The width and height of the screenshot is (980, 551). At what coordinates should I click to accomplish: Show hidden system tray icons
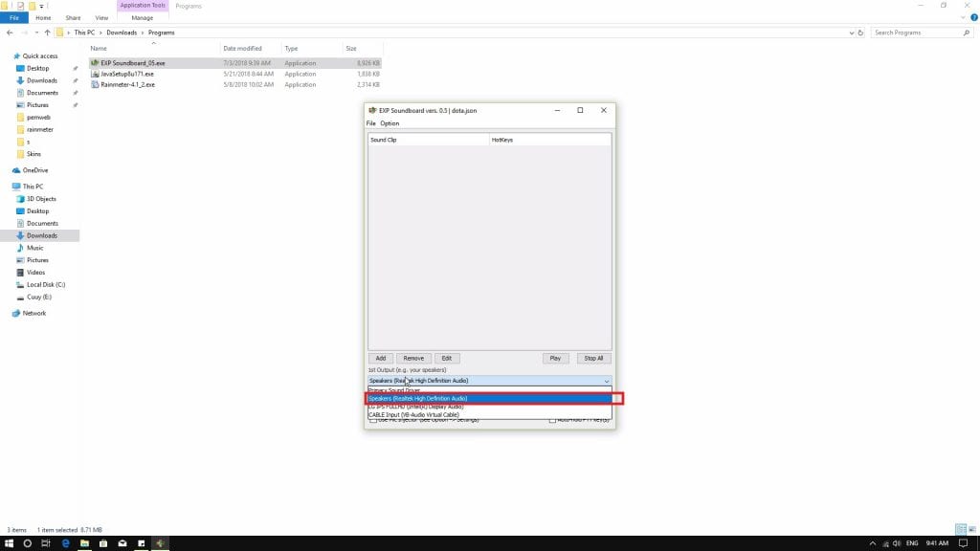[873, 543]
